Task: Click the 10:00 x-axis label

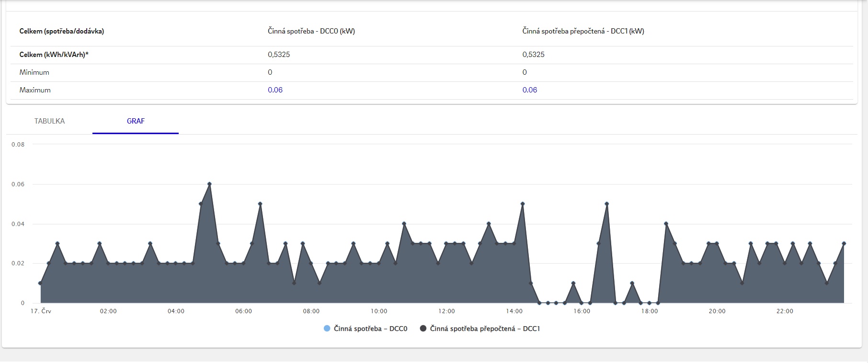Action: tap(379, 311)
